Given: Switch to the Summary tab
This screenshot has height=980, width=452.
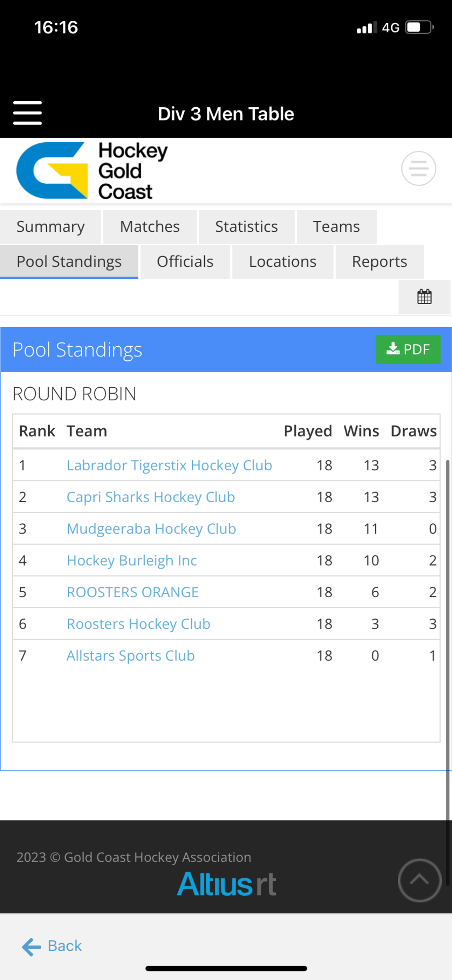Looking at the screenshot, I should coord(50,227).
